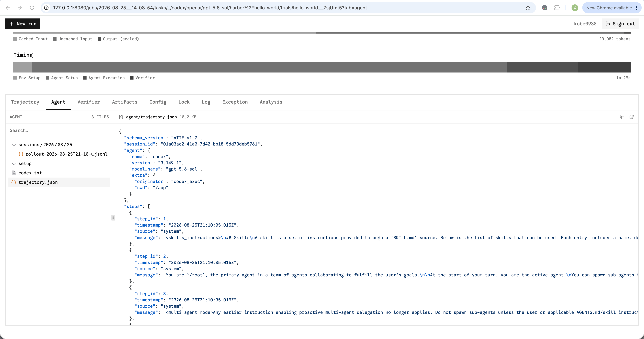
Task: Open the Config tab
Action: click(x=158, y=102)
